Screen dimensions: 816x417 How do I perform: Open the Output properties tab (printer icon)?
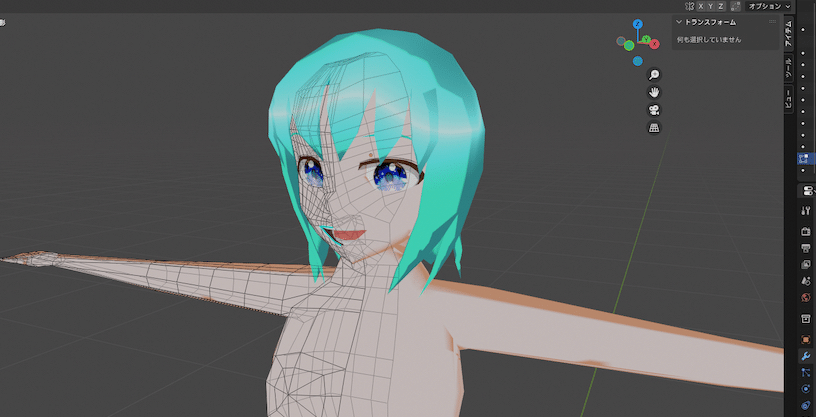click(806, 248)
